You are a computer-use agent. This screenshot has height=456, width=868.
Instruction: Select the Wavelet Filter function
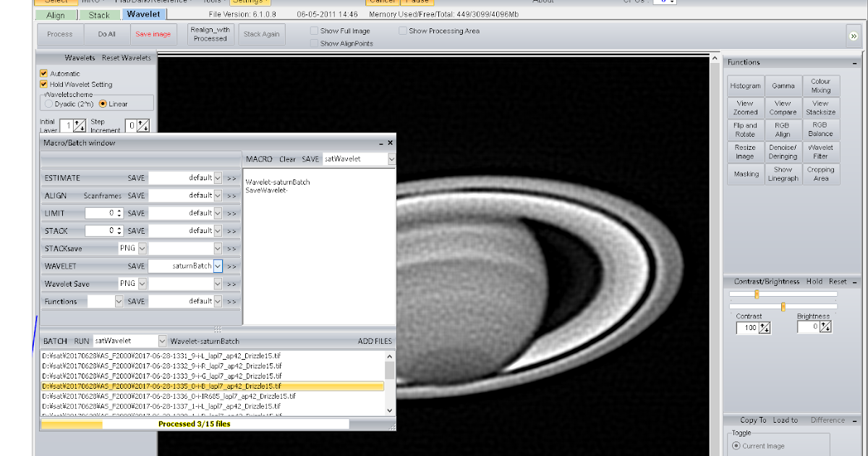point(821,151)
